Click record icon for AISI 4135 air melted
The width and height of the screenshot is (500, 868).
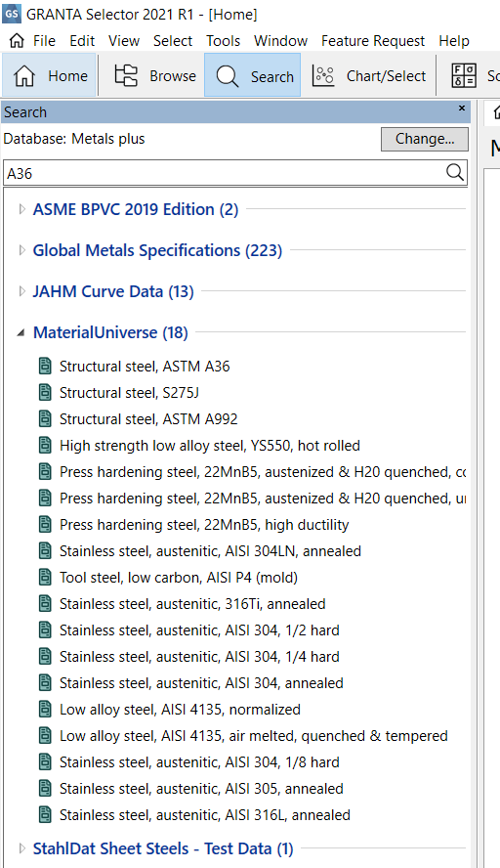pyautogui.click(x=45, y=736)
